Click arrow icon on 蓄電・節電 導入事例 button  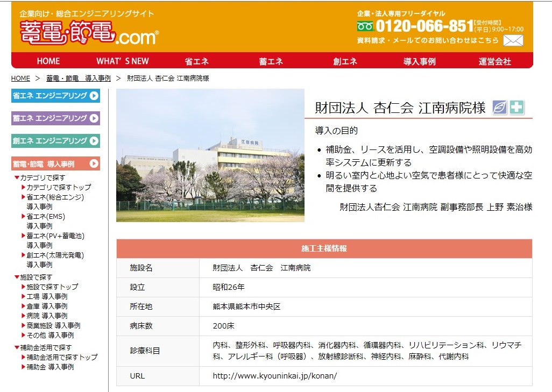(94, 163)
